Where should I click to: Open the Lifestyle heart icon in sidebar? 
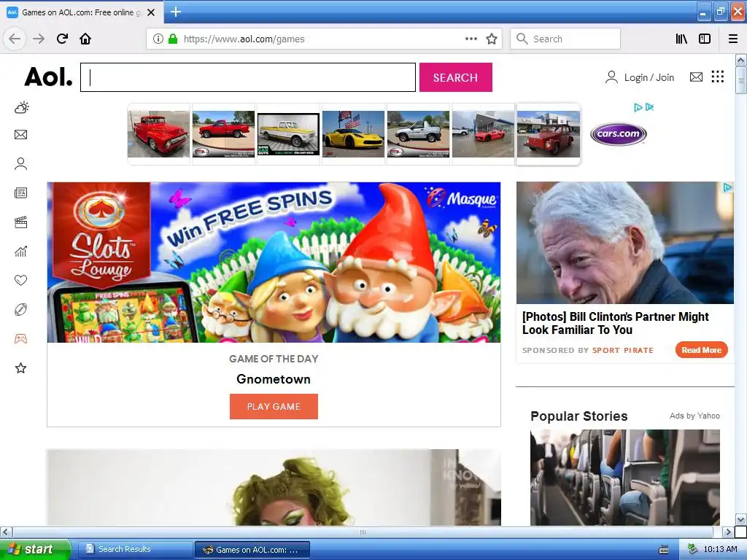pos(20,281)
